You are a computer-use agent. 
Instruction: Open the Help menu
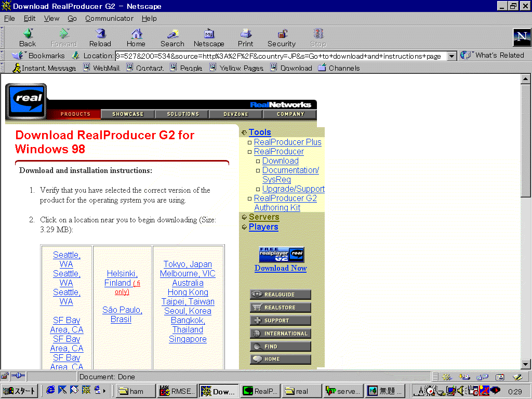click(x=149, y=18)
